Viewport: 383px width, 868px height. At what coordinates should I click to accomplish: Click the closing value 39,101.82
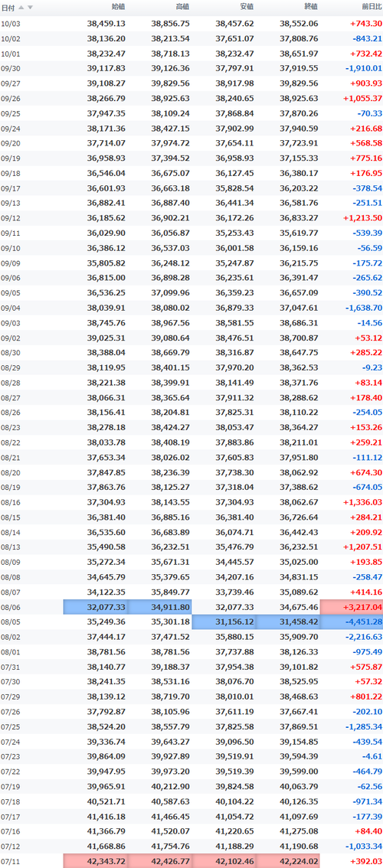tap(300, 667)
